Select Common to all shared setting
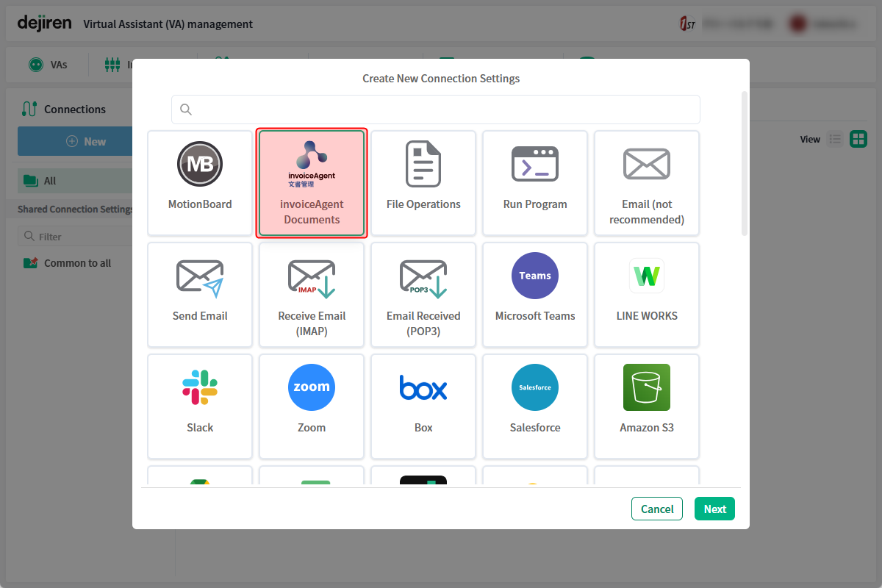 [68, 263]
